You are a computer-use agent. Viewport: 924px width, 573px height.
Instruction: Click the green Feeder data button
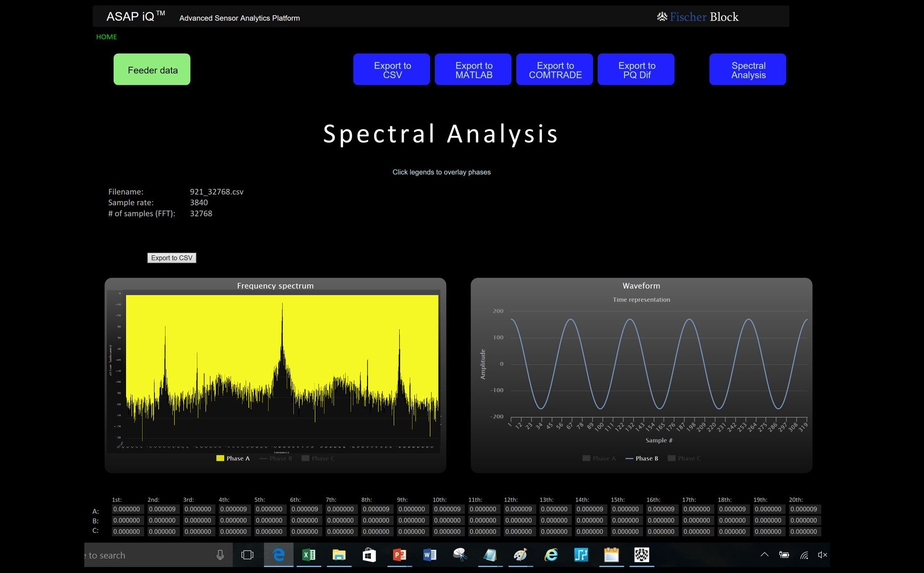[x=152, y=70]
